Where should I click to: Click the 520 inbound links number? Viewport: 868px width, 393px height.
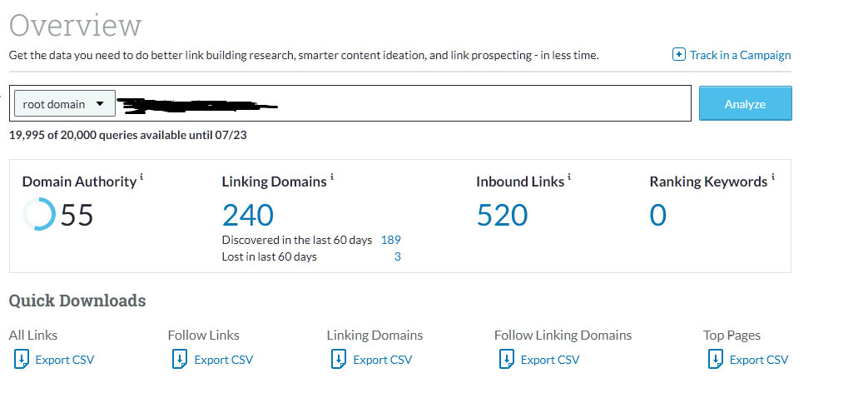503,216
